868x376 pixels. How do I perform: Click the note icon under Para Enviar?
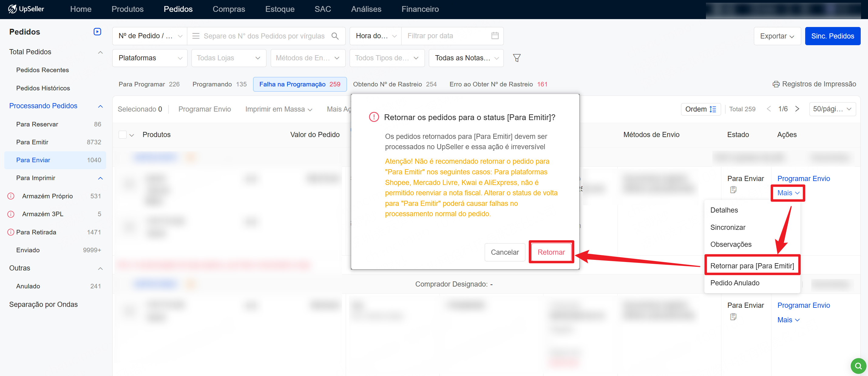pyautogui.click(x=733, y=190)
